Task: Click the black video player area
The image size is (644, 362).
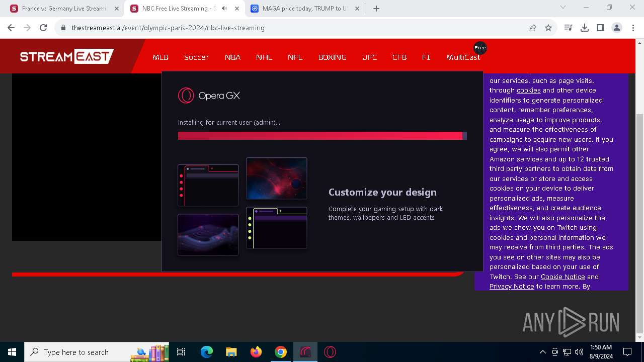Action: click(87, 157)
